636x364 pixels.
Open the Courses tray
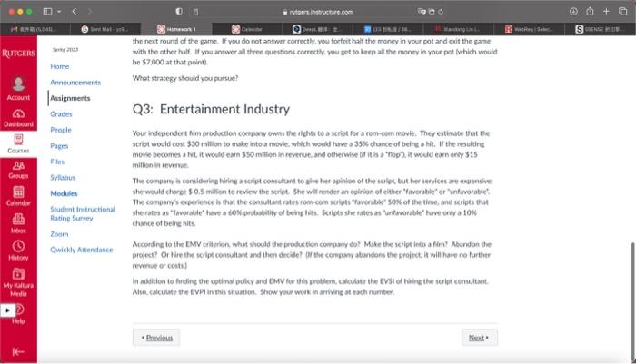coord(18,144)
